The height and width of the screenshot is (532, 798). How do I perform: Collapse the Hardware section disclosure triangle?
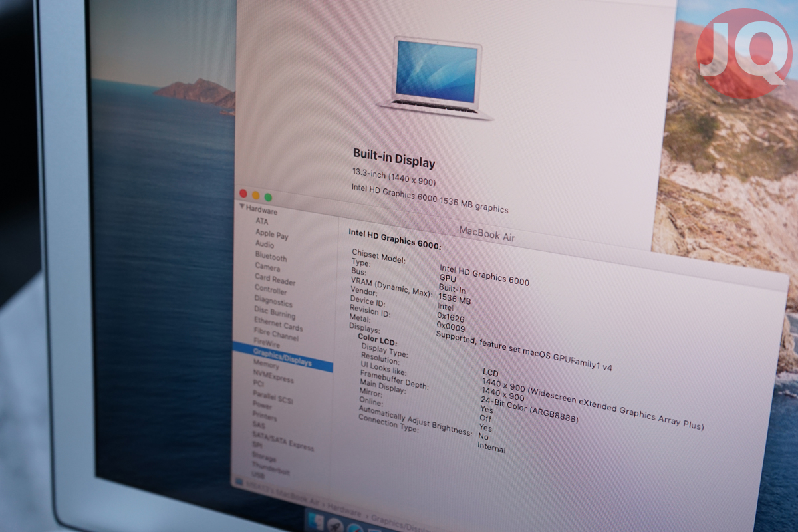point(243,207)
